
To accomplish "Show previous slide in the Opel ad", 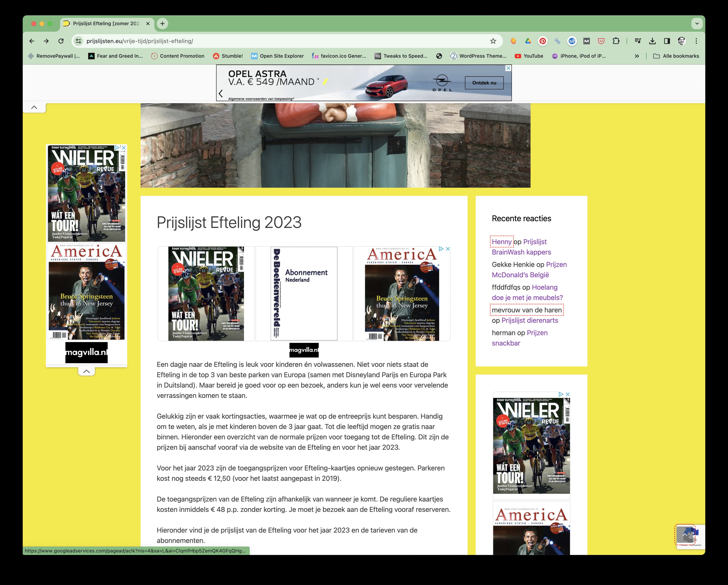I will [x=221, y=93].
